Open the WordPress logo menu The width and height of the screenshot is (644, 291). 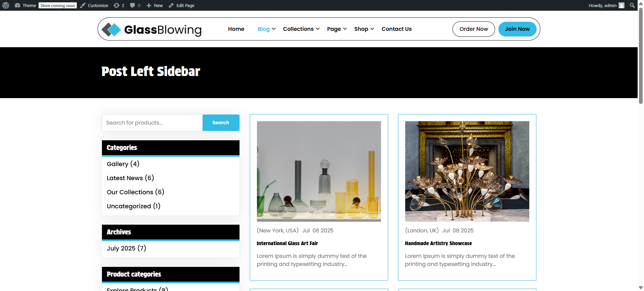point(6,5)
